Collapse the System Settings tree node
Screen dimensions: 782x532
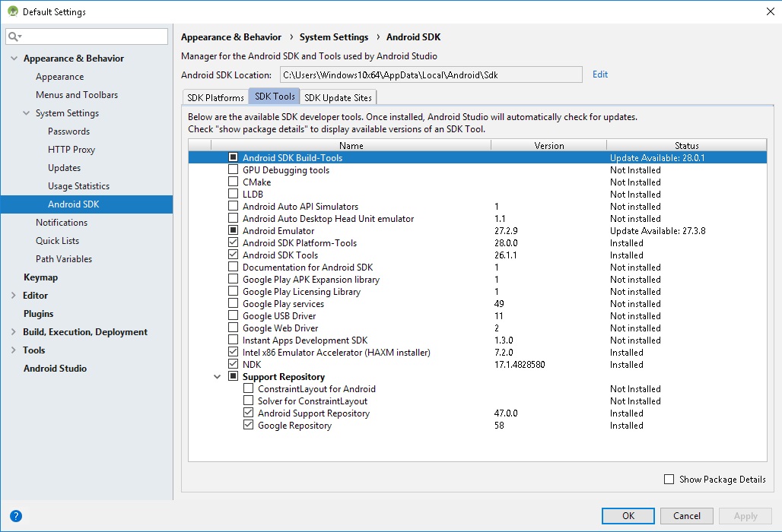click(x=27, y=113)
